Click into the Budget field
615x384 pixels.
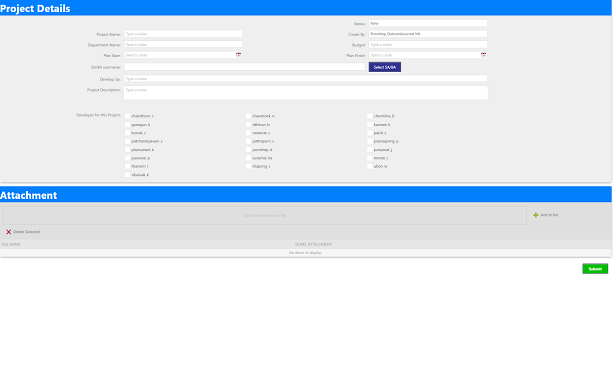point(428,45)
